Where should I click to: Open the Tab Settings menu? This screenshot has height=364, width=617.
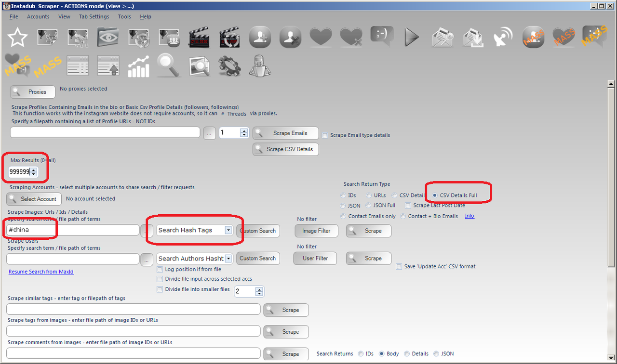click(x=94, y=16)
